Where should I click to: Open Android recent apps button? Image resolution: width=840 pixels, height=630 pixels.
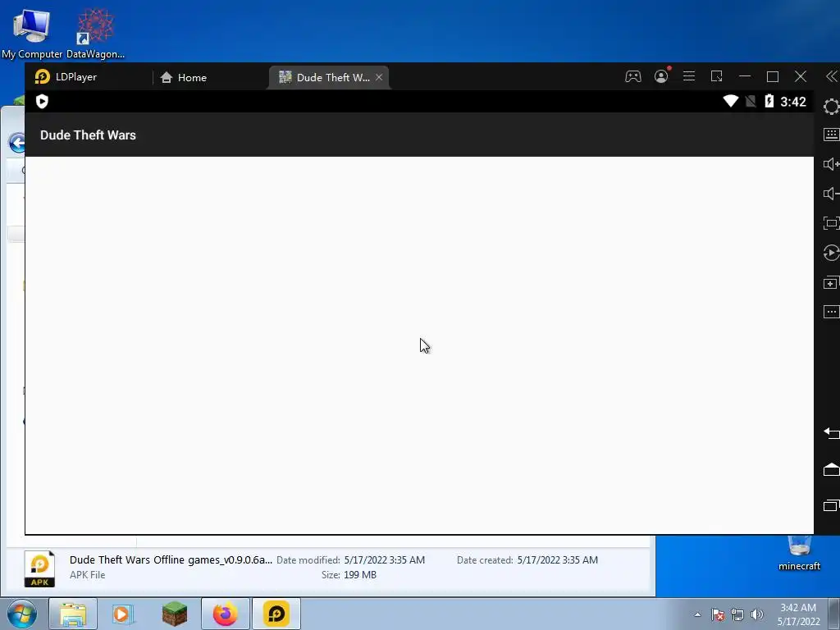(x=832, y=505)
